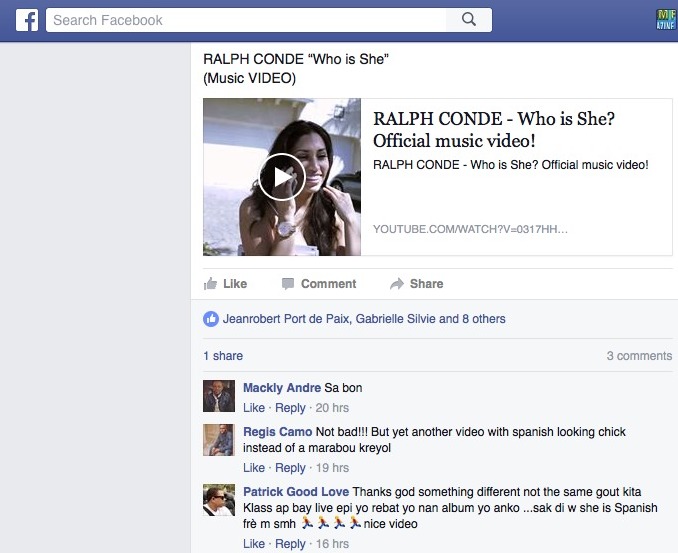Click the search magnifier button

tap(469, 20)
